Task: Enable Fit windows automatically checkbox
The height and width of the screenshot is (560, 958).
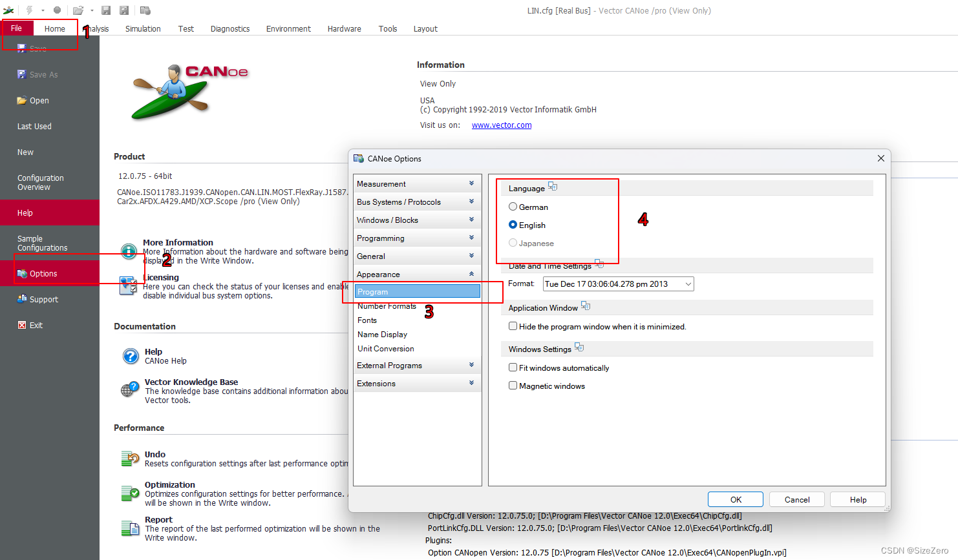Action: click(513, 368)
